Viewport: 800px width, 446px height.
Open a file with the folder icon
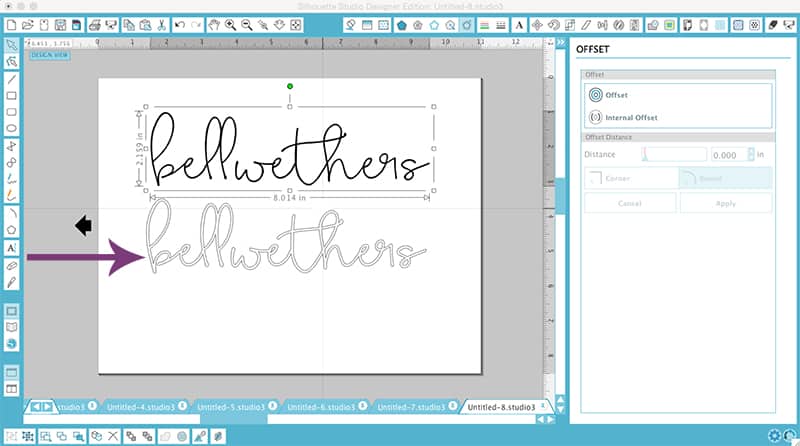pyautogui.click(x=28, y=25)
